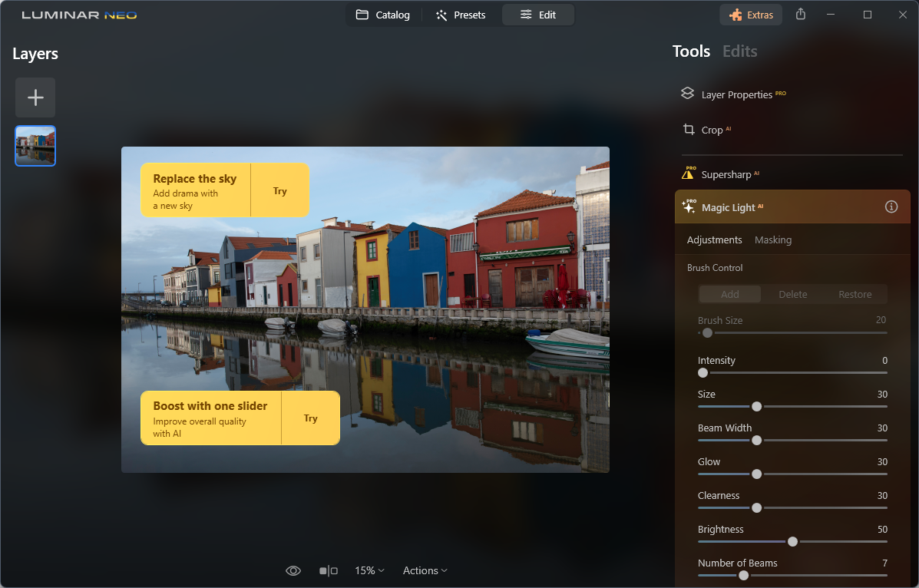The image size is (919, 588).
Task: Open Layer Properties tool
Action: tap(733, 94)
